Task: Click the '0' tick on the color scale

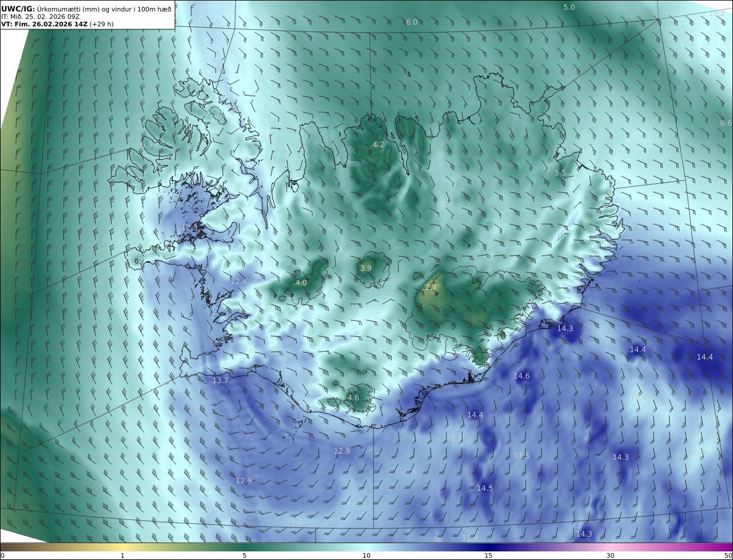Action: (2, 555)
